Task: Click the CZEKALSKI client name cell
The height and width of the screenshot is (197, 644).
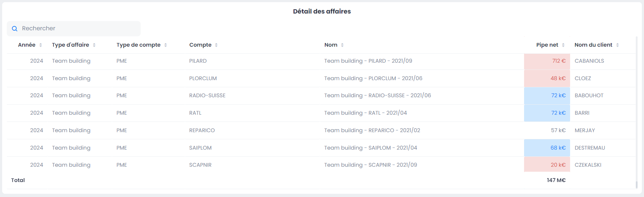Action: pos(588,165)
